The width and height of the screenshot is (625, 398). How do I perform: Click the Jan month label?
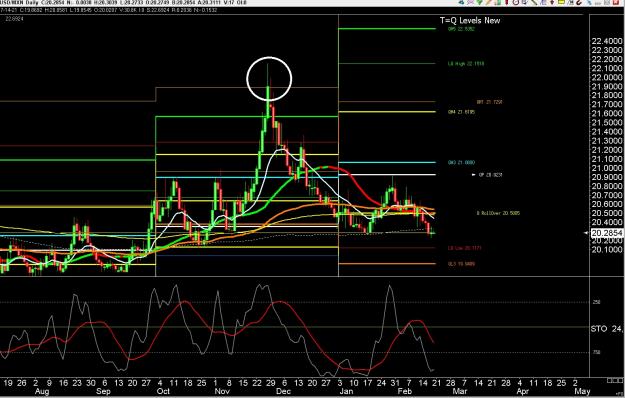(x=346, y=392)
